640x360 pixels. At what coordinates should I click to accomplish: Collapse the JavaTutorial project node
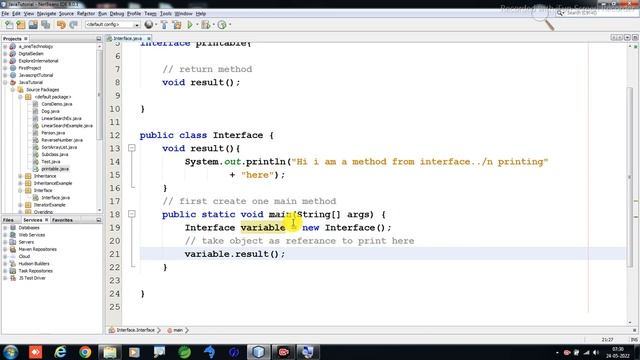click(x=5, y=82)
